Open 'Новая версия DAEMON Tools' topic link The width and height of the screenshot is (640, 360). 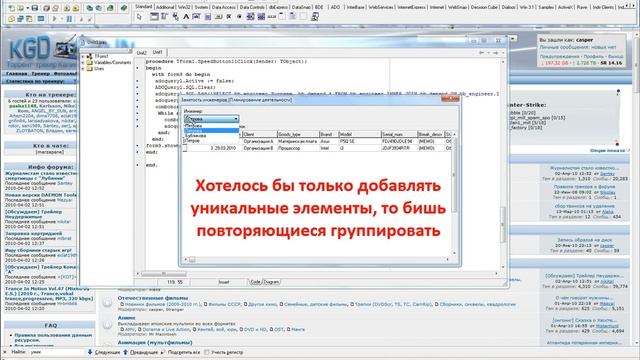(x=40, y=195)
